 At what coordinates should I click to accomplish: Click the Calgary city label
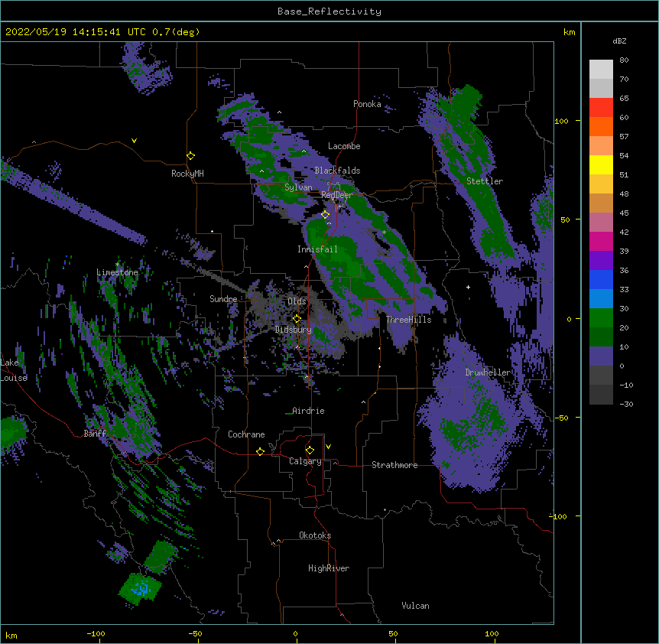(305, 461)
